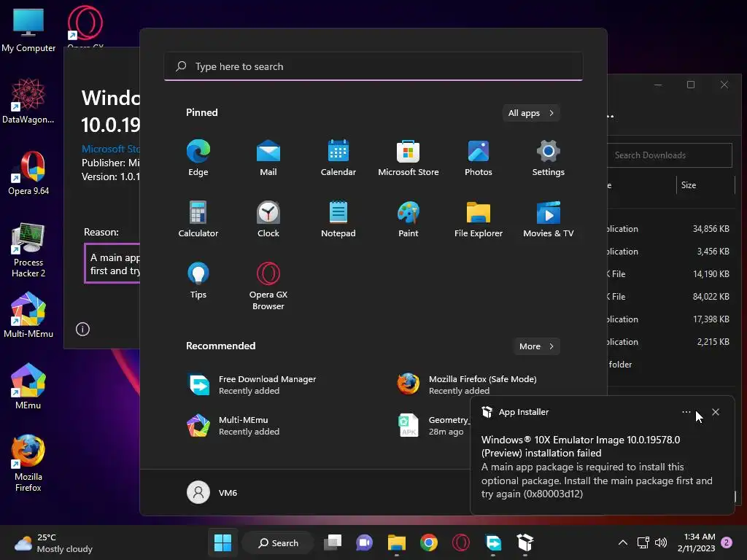The image size is (747, 560).
Task: Select the 17,398 KB file row
Action: 671,319
